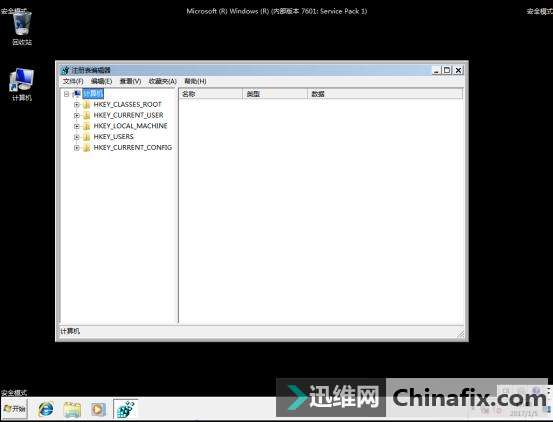Viewport: 553px width, 422px height.
Task: Expand the HKEY_CURRENT_USER key
Action: 76,115
